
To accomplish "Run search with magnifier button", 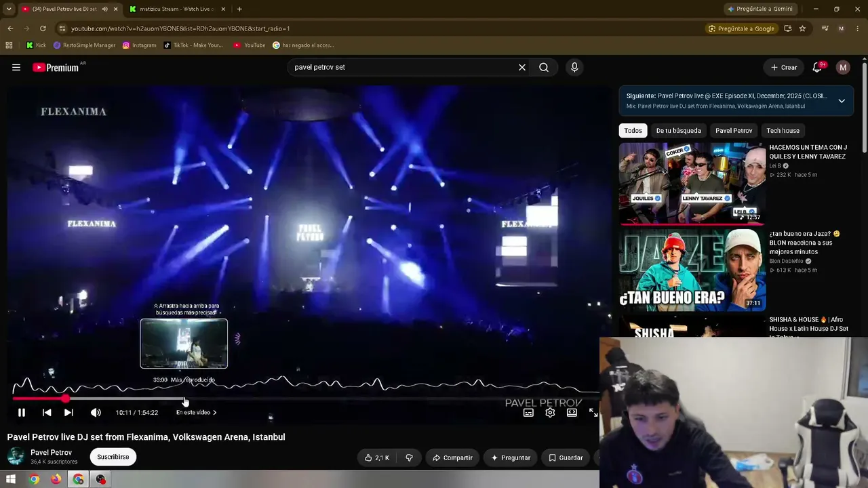I will (544, 67).
